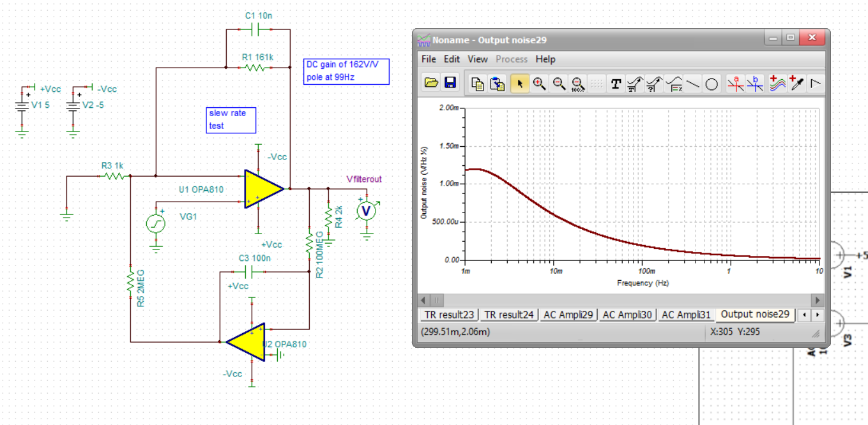Maximize the Output noise29 window

(791, 38)
